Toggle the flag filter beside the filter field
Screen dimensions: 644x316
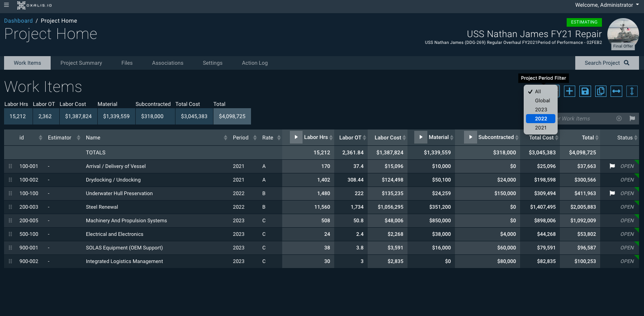(632, 119)
